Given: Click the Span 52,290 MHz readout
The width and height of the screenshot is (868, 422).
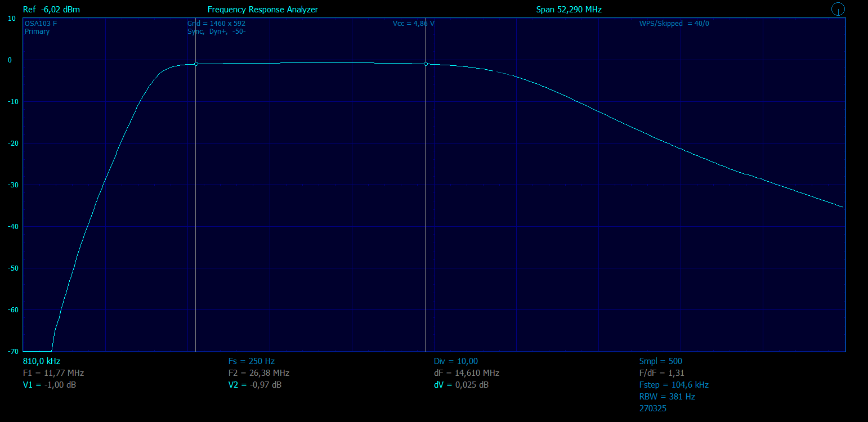Looking at the screenshot, I should click(x=569, y=10).
